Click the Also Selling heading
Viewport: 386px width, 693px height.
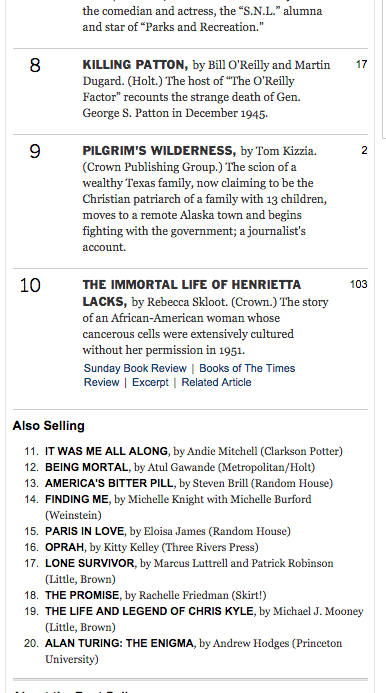49,426
